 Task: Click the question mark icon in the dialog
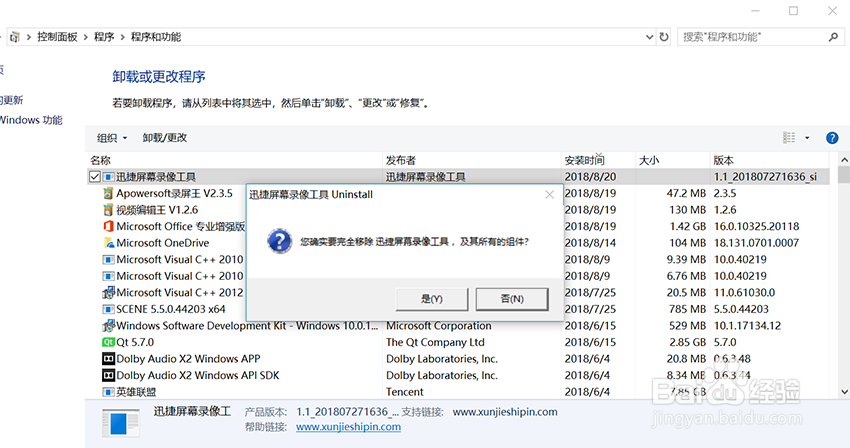(x=280, y=241)
